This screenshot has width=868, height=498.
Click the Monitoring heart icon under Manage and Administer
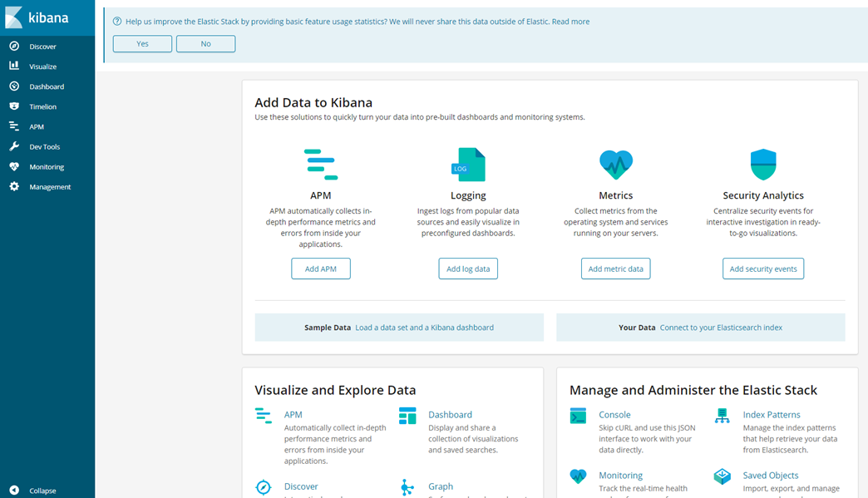(578, 476)
